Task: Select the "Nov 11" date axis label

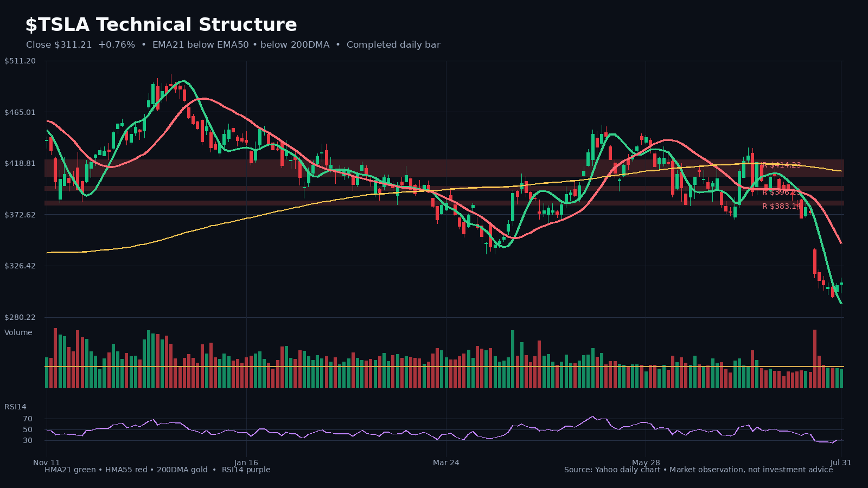Action: (x=47, y=463)
